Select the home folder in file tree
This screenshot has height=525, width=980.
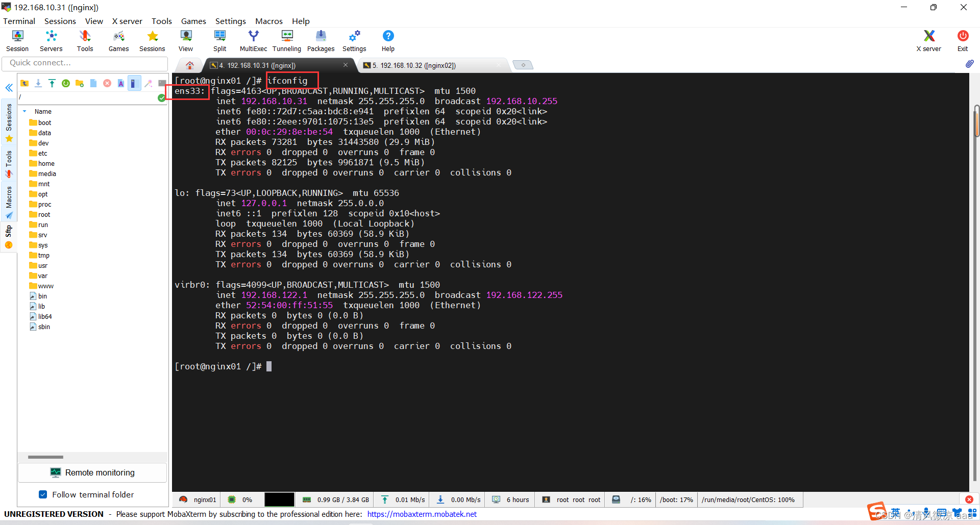(42, 163)
